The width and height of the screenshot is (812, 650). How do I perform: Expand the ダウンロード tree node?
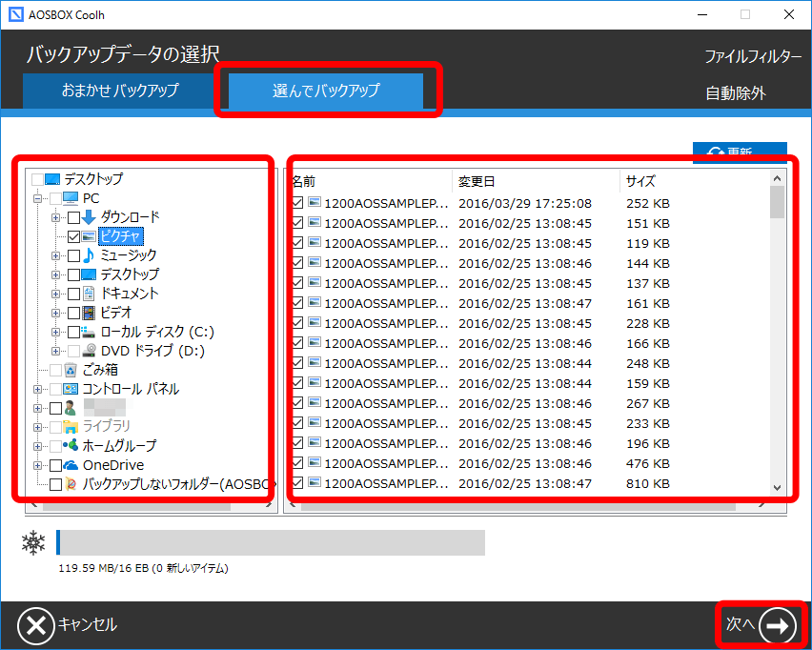click(x=56, y=217)
